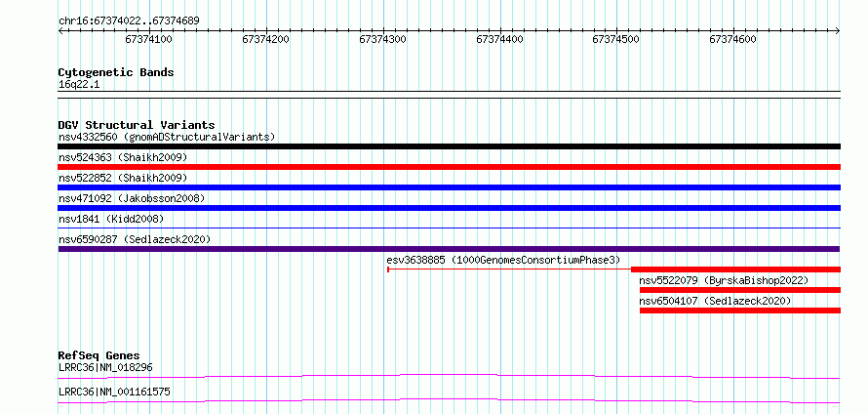The height and width of the screenshot is (414, 868).
Task: Click the blue nsv522852 variant bar
Action: click(449, 187)
